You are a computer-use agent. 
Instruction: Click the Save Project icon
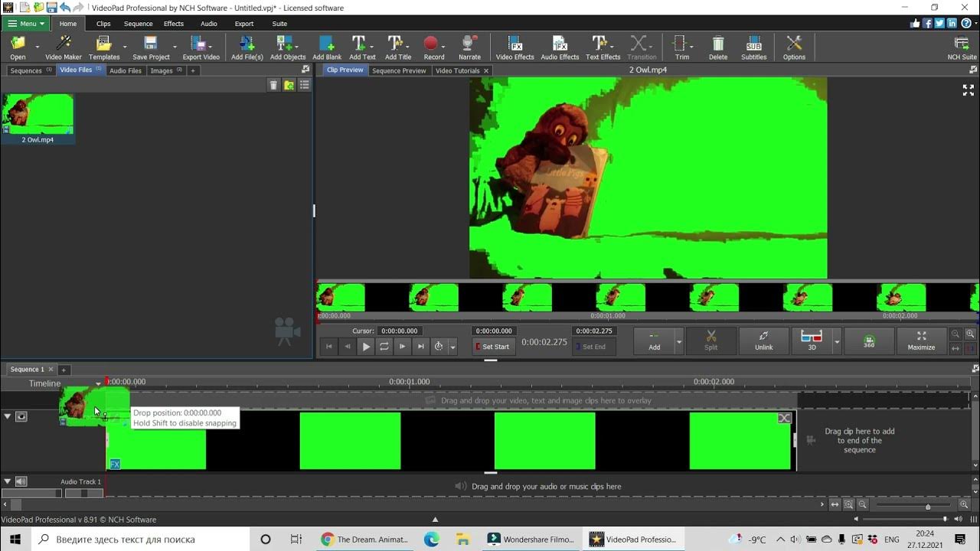(151, 47)
